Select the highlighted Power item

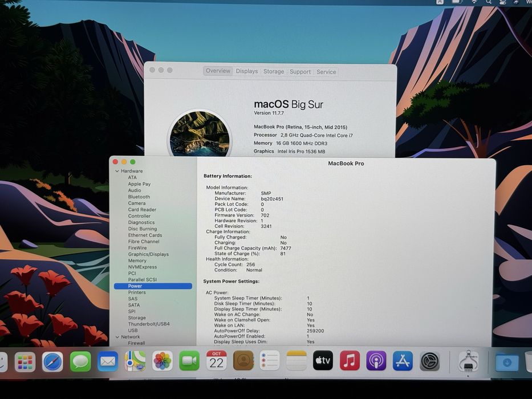point(153,286)
